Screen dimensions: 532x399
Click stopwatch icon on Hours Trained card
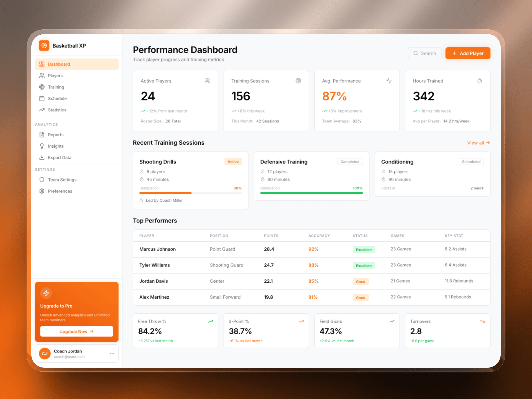pyautogui.click(x=480, y=81)
